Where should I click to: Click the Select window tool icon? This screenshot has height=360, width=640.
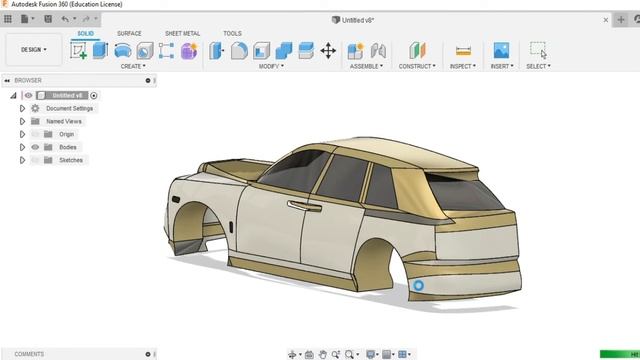(x=538, y=50)
